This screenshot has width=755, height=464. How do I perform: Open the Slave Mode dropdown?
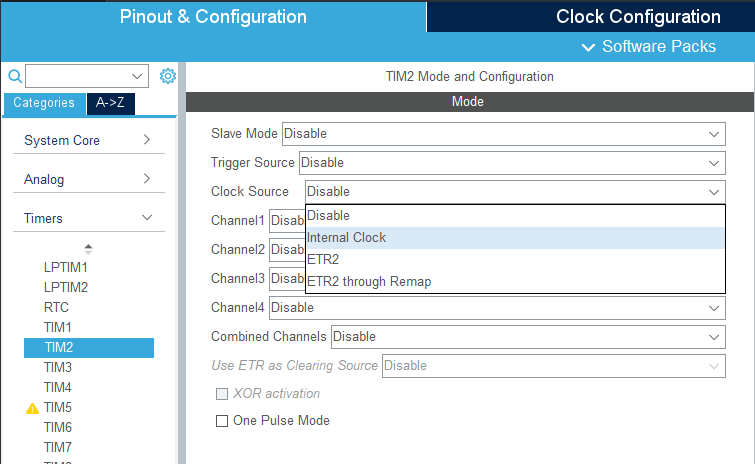click(504, 134)
